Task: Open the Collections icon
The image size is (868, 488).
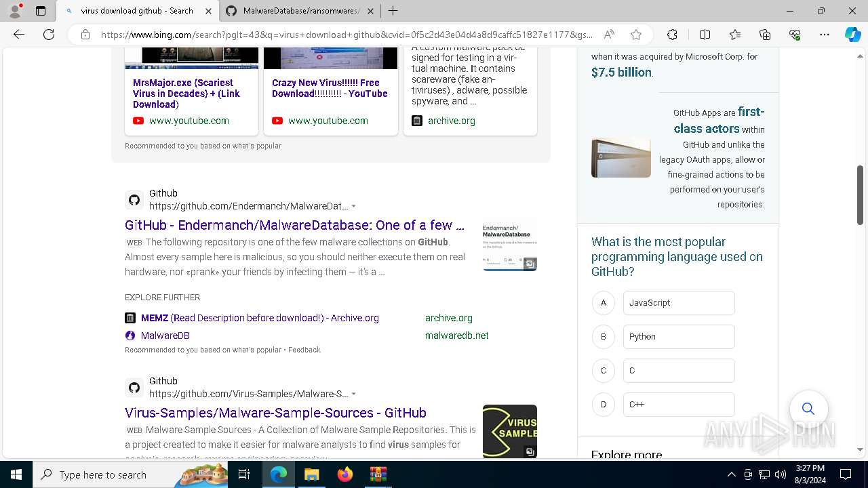Action: [765, 35]
